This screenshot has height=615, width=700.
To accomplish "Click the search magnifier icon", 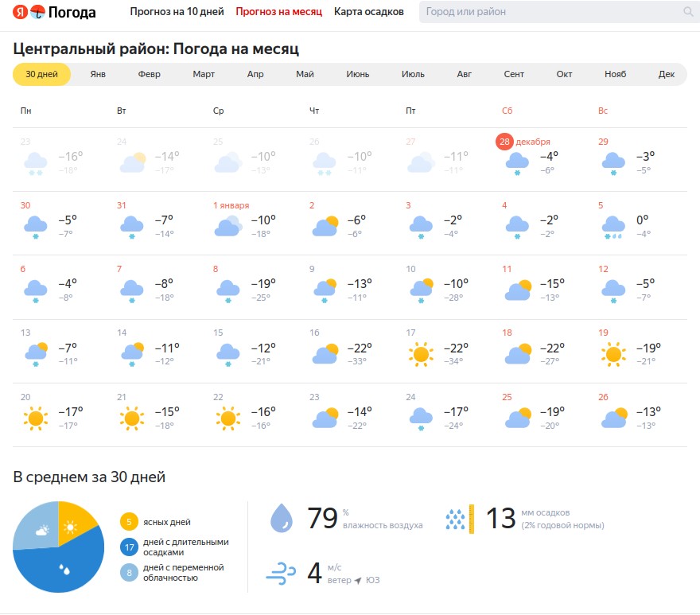I will 688,12.
